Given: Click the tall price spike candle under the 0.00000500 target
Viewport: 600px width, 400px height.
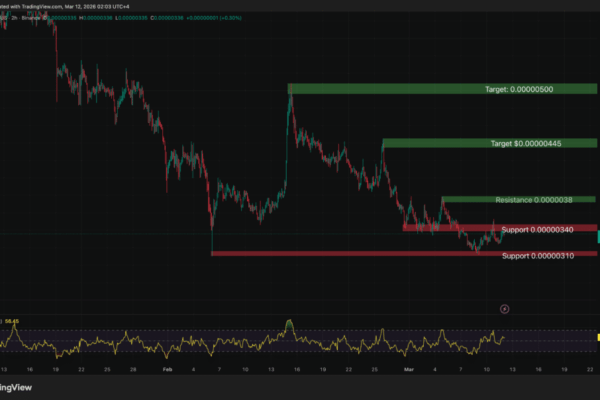Looking at the screenshot, I should [x=290, y=110].
